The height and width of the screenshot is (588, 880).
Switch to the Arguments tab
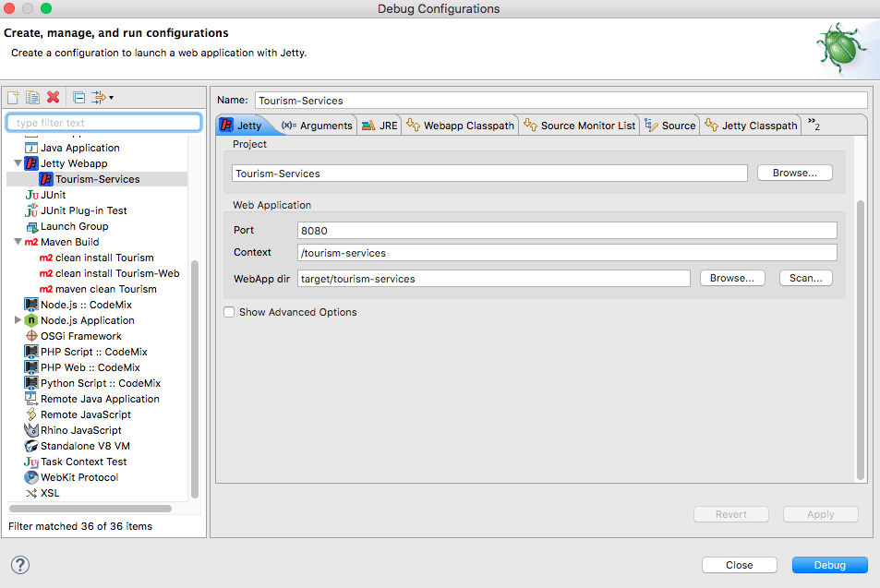point(317,126)
